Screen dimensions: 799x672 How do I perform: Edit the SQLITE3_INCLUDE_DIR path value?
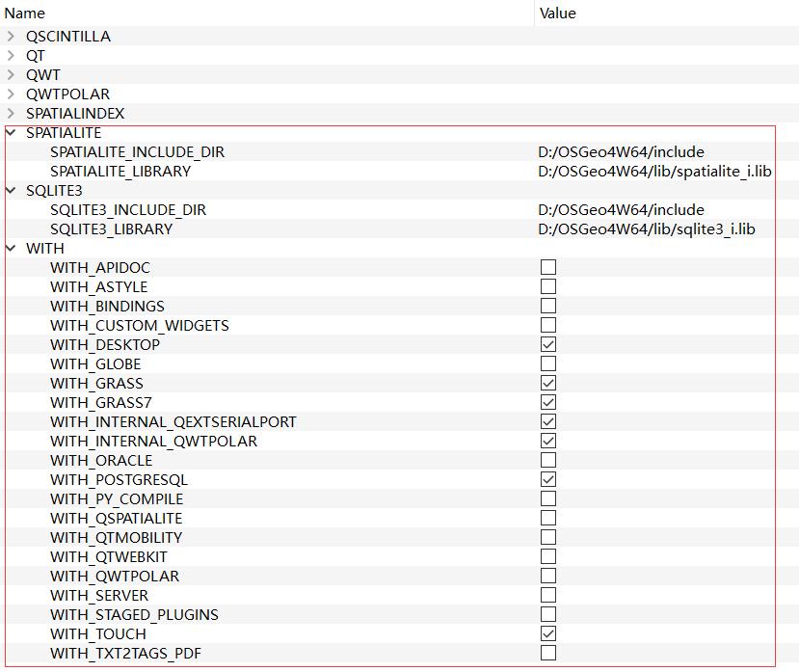[621, 209]
